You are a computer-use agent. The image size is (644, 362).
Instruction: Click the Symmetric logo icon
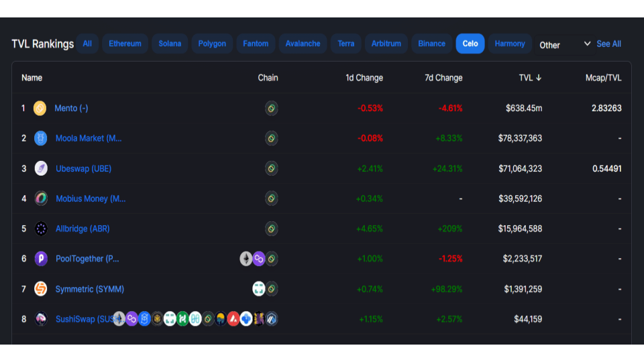click(41, 289)
